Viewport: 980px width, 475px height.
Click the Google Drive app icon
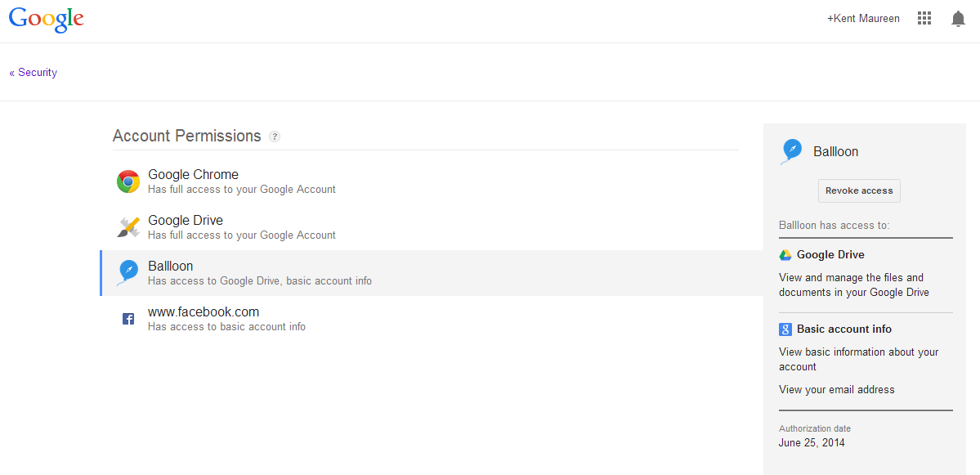coord(128,227)
